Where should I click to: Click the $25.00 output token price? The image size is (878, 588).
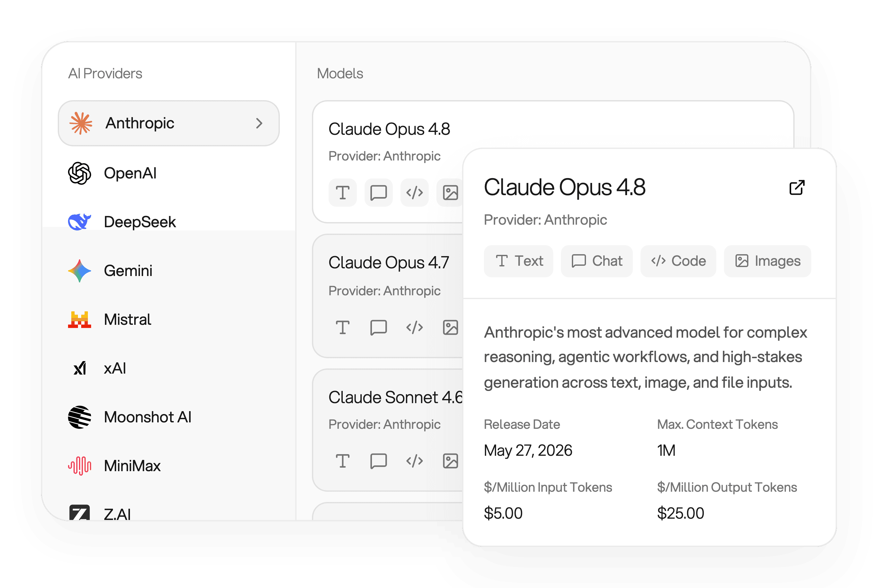[x=680, y=513]
